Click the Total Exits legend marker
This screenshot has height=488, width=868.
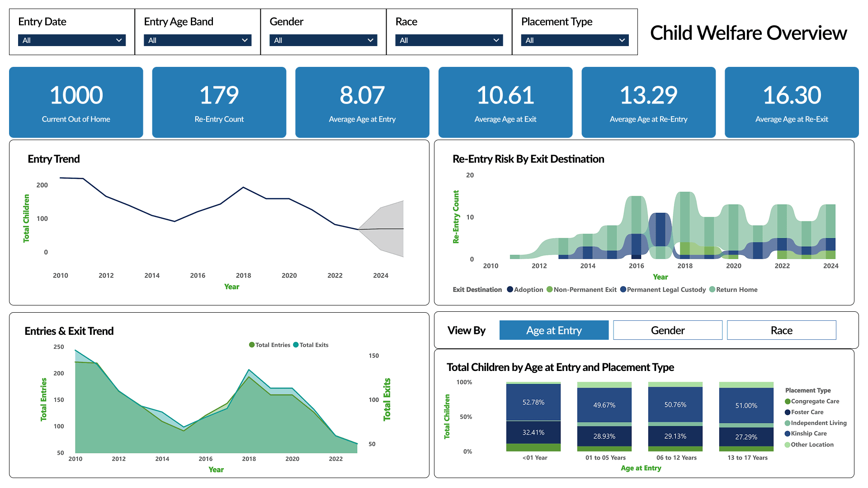(x=296, y=345)
